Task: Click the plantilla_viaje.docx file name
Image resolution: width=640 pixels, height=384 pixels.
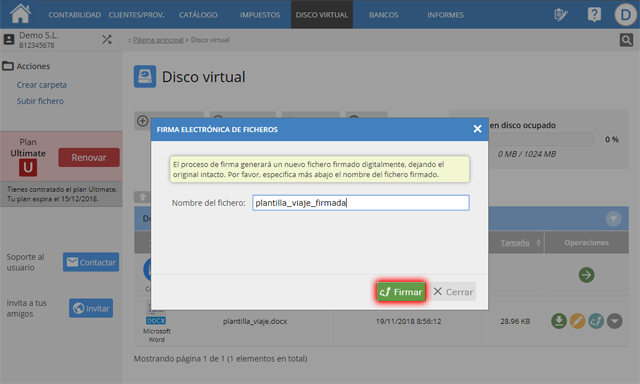Action: (x=255, y=322)
